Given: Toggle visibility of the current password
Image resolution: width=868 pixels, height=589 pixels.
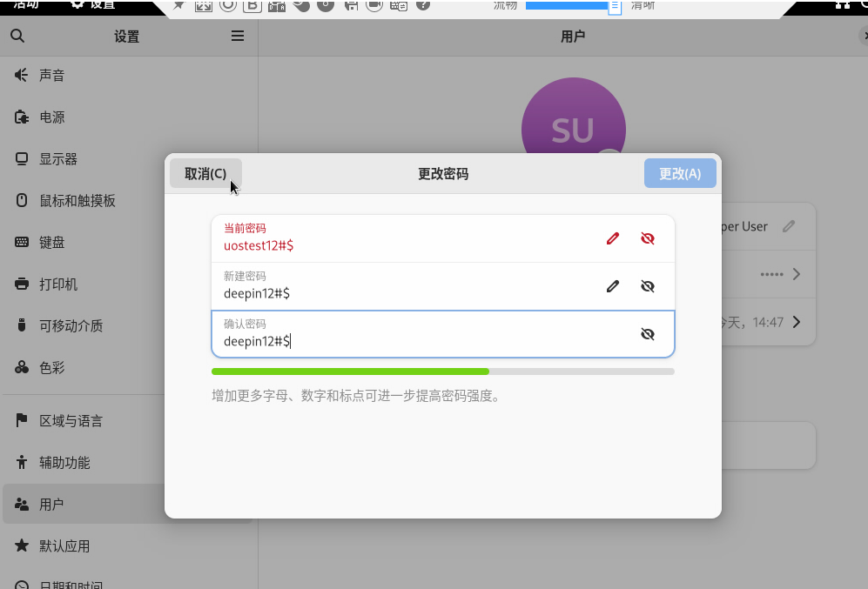Looking at the screenshot, I should pos(647,238).
